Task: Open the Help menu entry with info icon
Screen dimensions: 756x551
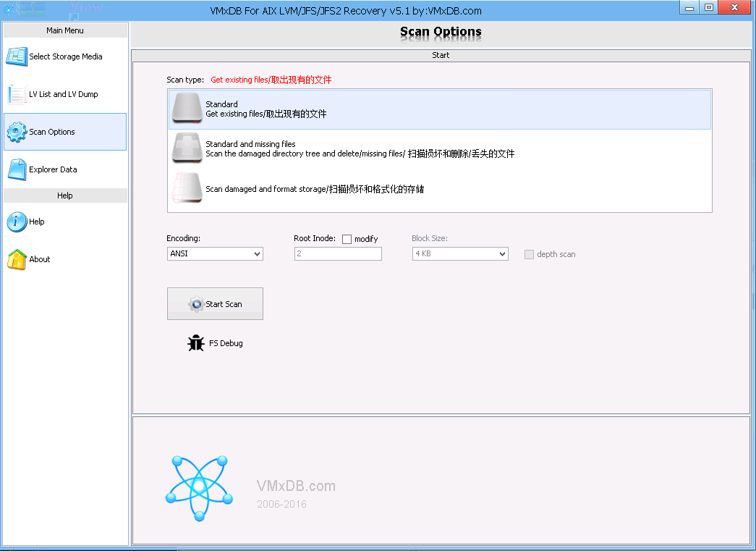Action: pos(65,222)
